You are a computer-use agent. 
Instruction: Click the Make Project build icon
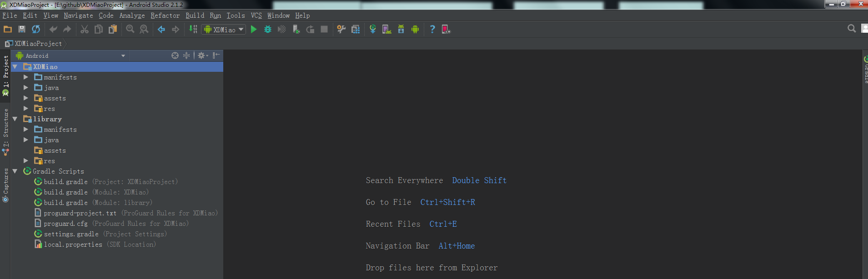(193, 30)
